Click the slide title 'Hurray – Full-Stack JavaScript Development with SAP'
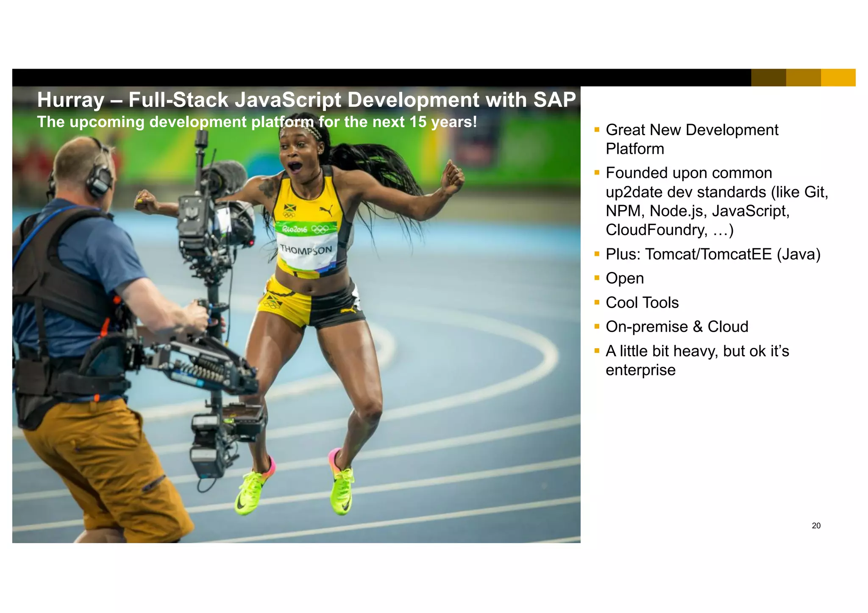 [x=306, y=100]
